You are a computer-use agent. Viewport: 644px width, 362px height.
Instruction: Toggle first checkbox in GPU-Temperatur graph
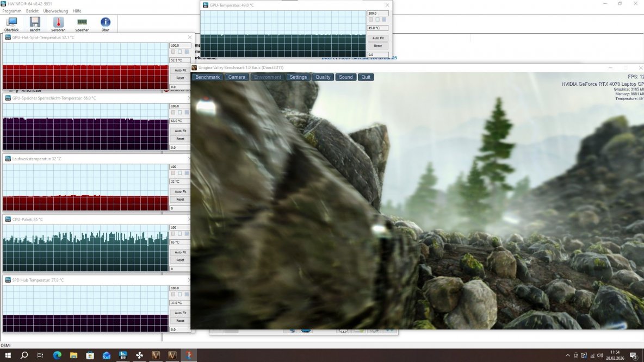click(370, 20)
